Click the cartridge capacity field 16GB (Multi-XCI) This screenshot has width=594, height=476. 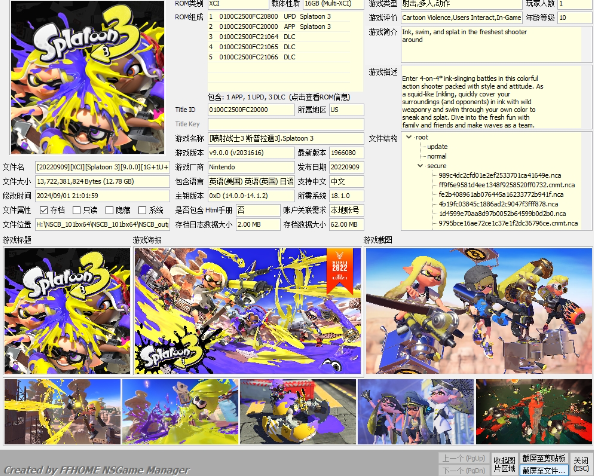point(333,4)
